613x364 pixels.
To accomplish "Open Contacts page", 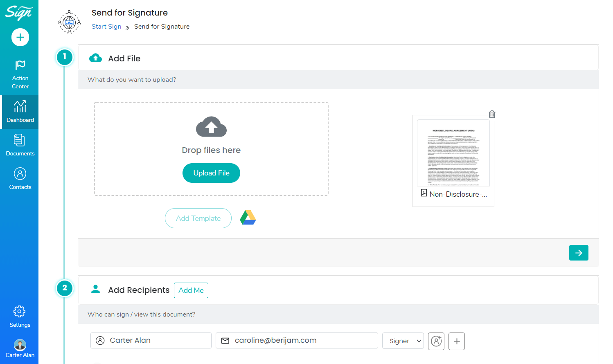I will tap(20, 179).
